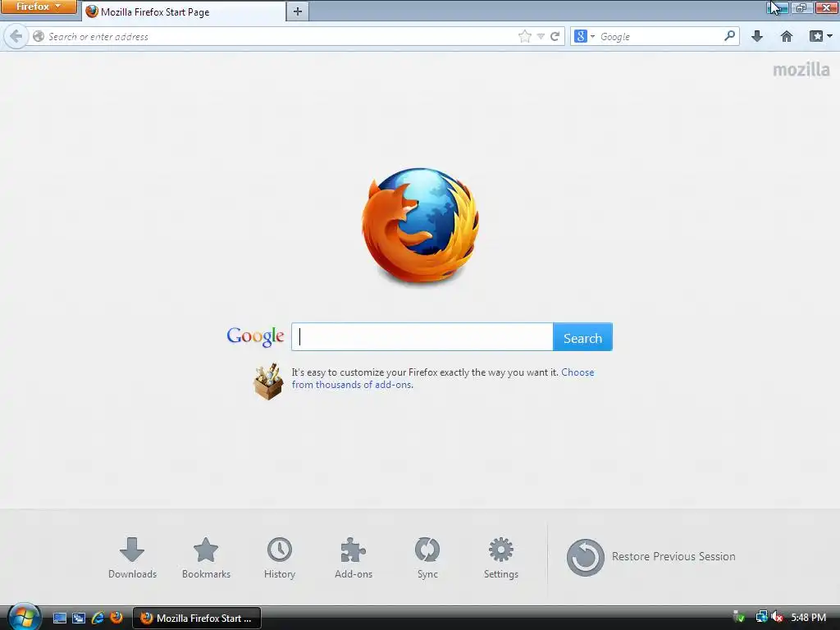This screenshot has width=840, height=630.
Task: Open the Google search engine selector dropdown
Action: [x=584, y=36]
